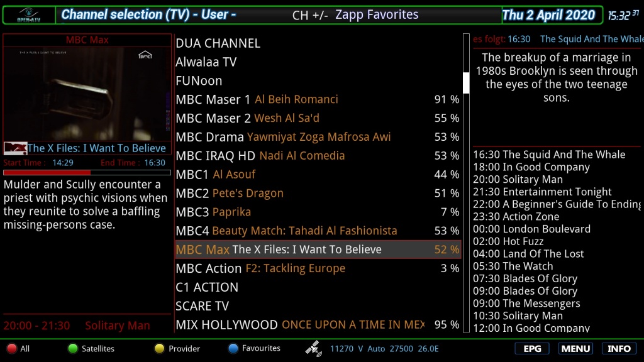Screen dimensions: 644x362
Task: Click 10:30 Solitary Man entry
Action: pos(518,315)
